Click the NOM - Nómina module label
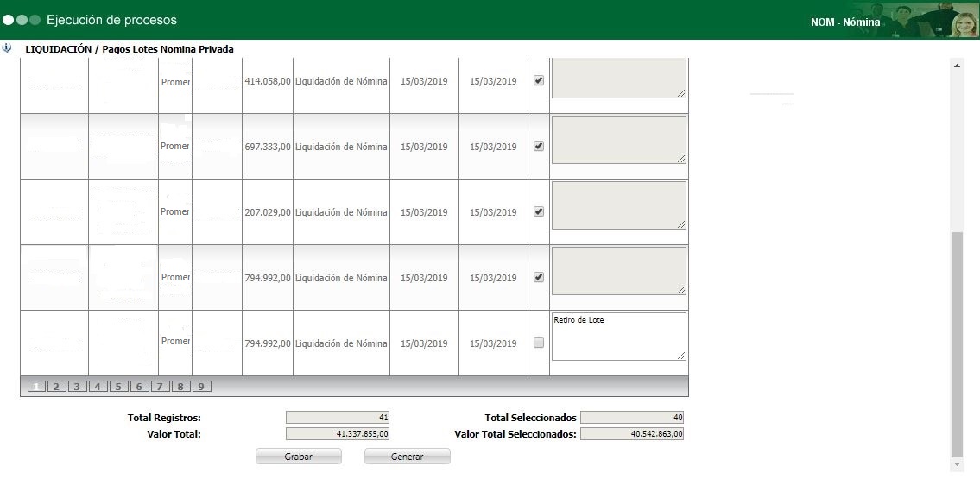 (x=845, y=22)
